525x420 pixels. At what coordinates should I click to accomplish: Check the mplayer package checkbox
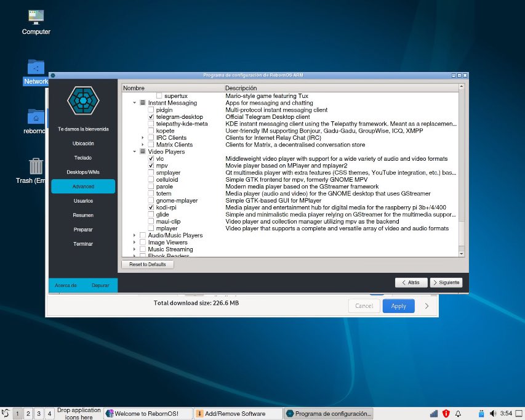151,228
